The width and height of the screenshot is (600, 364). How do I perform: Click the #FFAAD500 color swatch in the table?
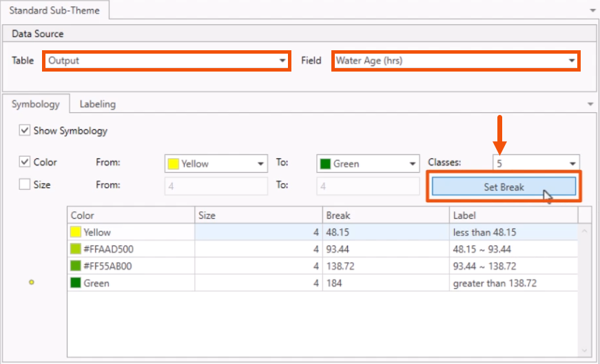76,249
